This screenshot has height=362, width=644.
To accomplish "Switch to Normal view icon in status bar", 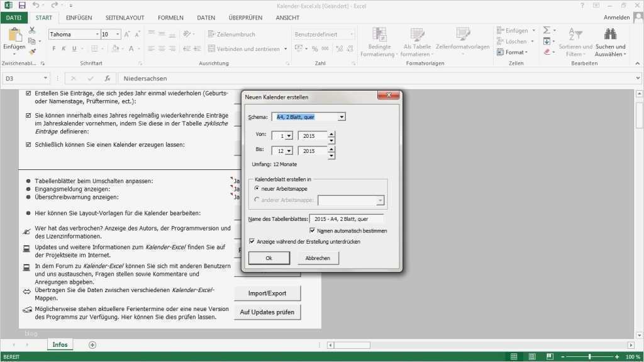I will (x=514, y=357).
